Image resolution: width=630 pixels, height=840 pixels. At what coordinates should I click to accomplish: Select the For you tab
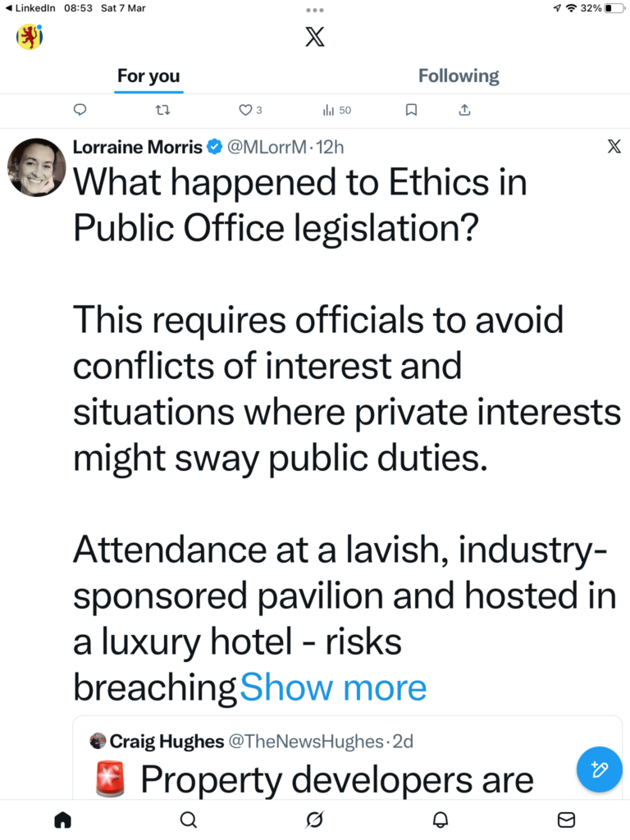pos(148,76)
